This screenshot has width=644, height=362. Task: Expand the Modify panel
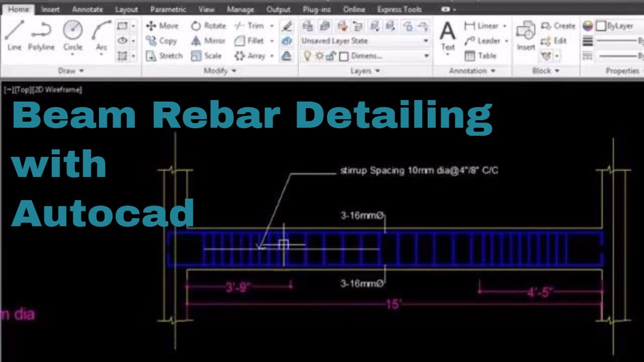(220, 71)
